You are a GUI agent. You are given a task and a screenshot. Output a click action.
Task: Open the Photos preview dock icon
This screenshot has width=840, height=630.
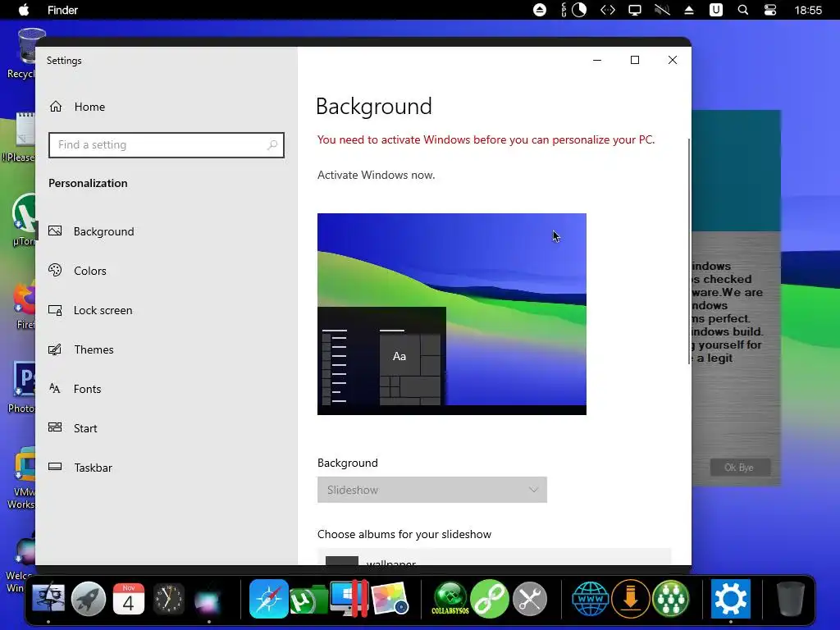pyautogui.click(x=390, y=598)
